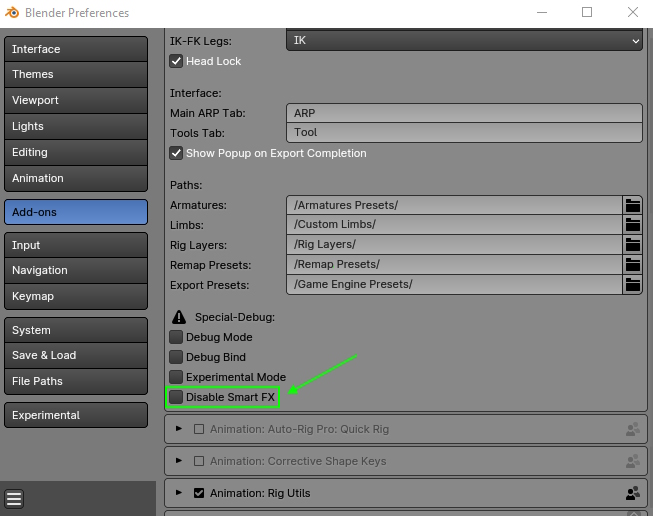
Task: Open folder browser for Export Presets path
Action: (632, 285)
